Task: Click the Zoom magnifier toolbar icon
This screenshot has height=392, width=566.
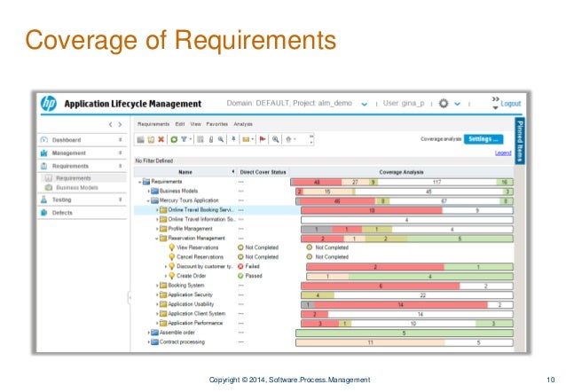Action: coord(276,139)
